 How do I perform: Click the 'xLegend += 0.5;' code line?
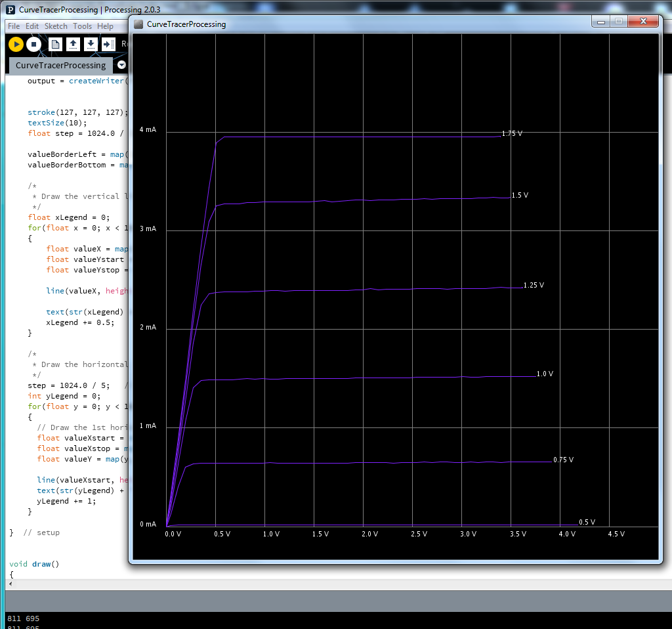[80, 322]
